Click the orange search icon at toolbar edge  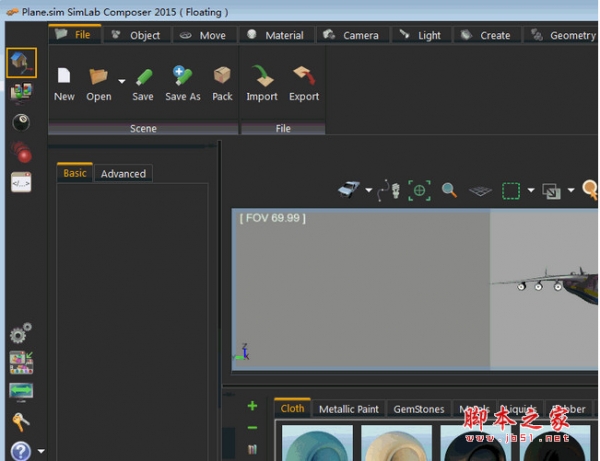[590, 190]
